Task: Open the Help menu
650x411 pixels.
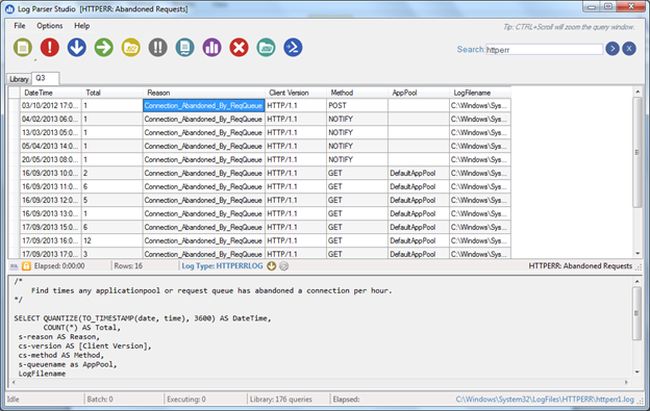Action: tap(82, 26)
